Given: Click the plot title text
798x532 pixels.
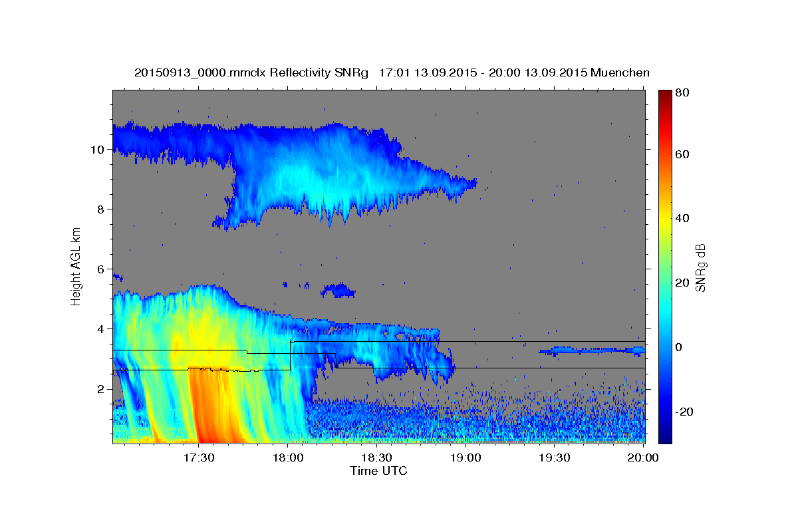Looking at the screenshot, I should coord(392,72).
